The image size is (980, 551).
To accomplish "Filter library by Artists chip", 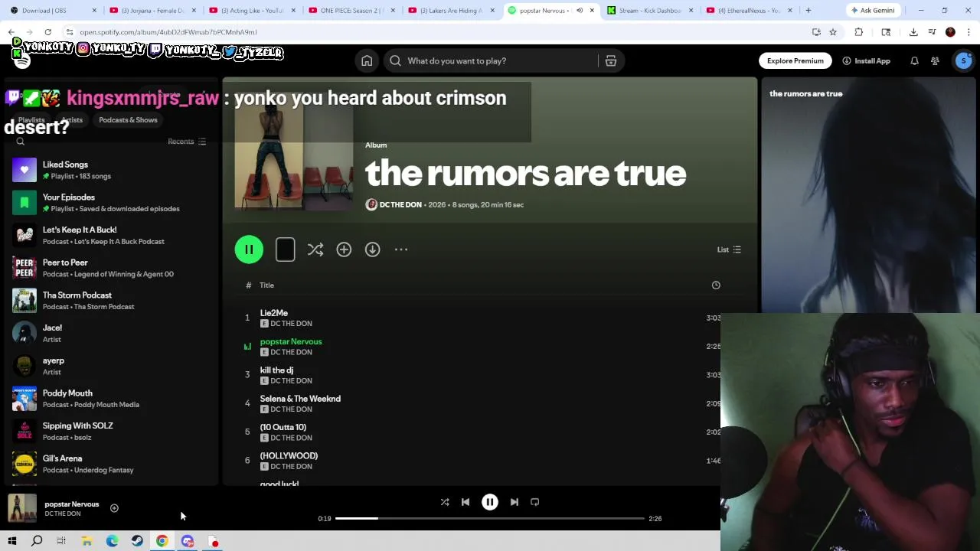I will click(x=71, y=119).
